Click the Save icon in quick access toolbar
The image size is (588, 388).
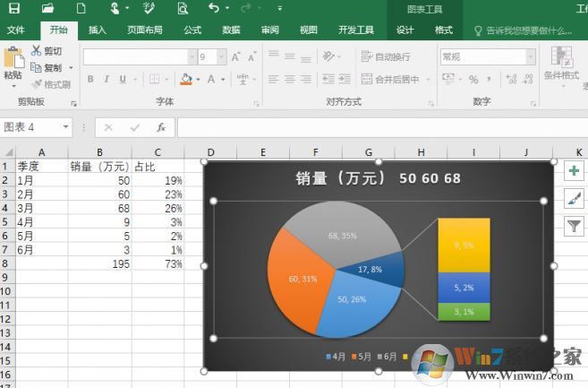click(x=14, y=8)
